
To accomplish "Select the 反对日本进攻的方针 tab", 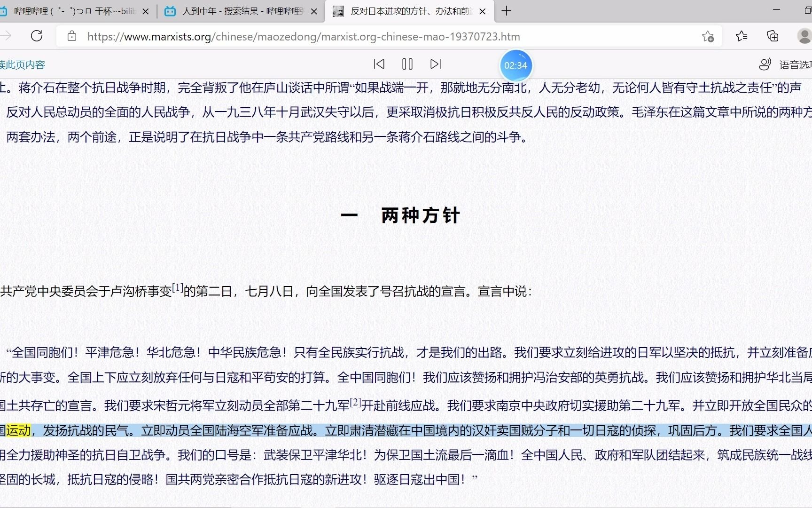I will (410, 11).
